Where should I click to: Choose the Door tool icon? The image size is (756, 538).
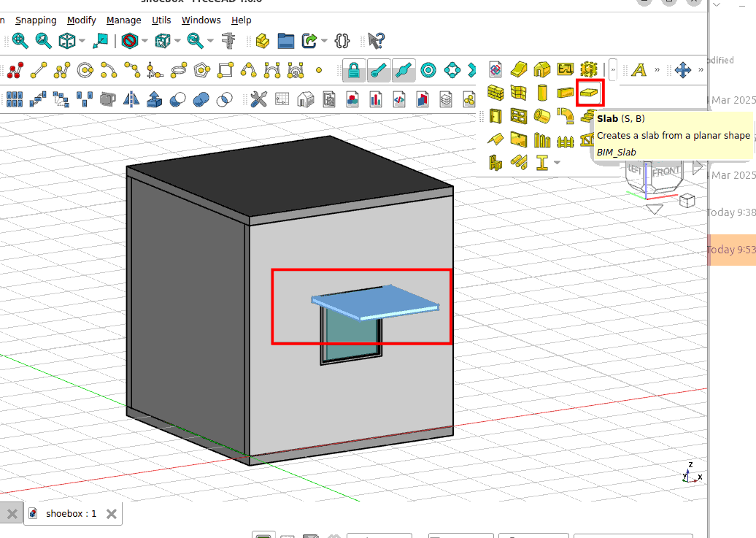[496, 116]
